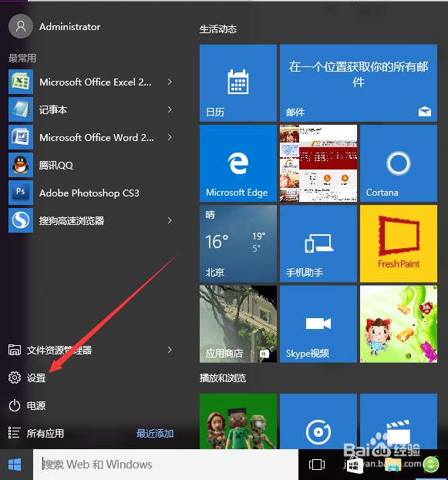448x480 pixels.
Task: Open the Adobe Photoshop CS3 icon
Action: [x=21, y=193]
